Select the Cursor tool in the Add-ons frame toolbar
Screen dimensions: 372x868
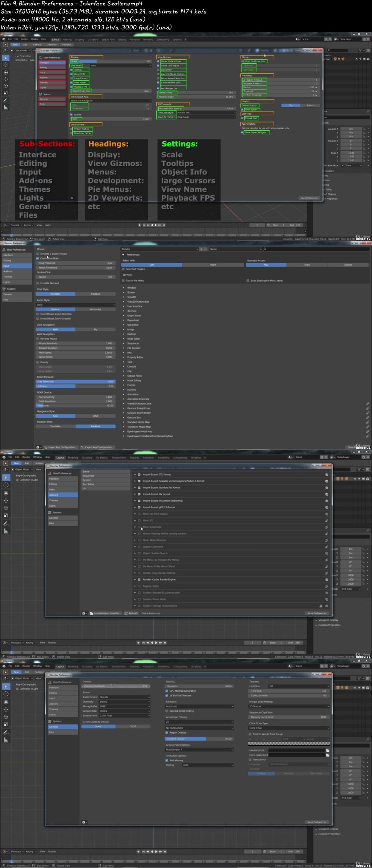point(6,485)
